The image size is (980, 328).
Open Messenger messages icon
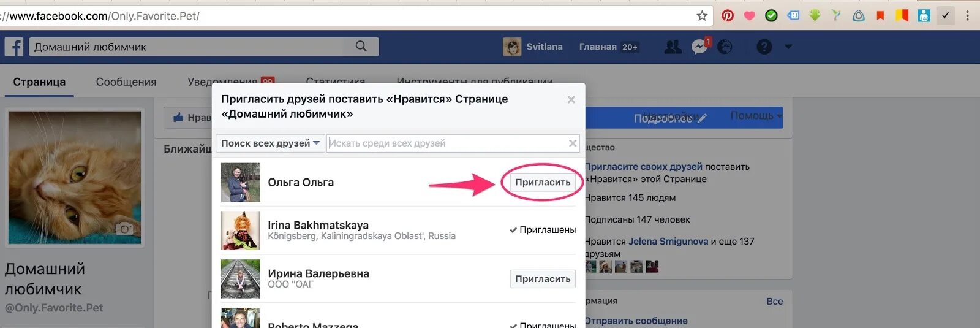pos(699,47)
